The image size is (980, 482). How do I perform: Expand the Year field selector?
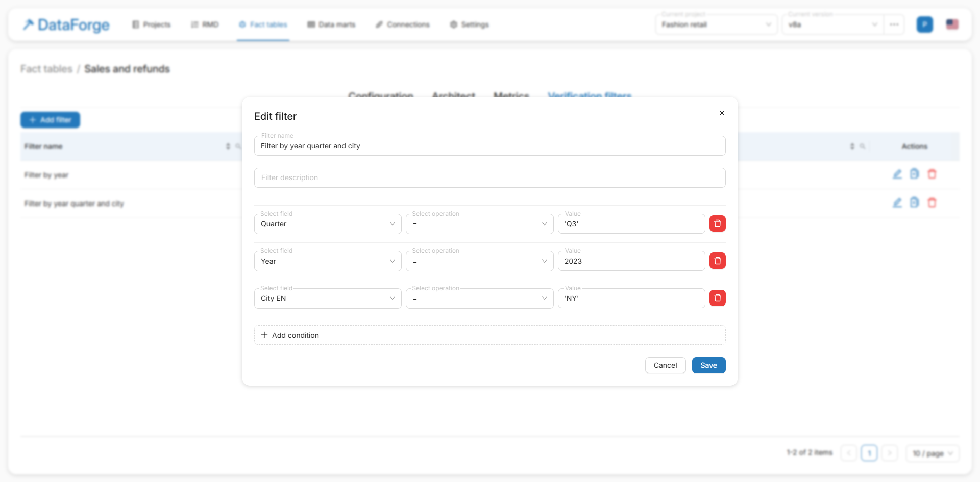click(328, 261)
